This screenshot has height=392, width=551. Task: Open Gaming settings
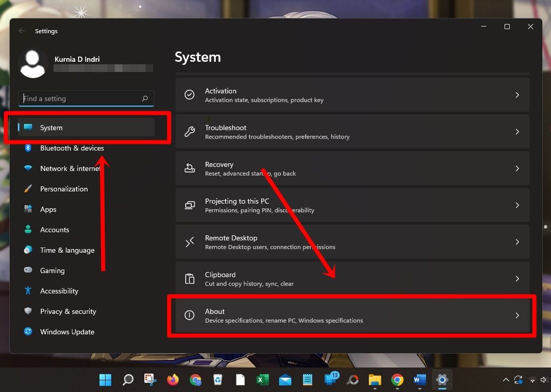click(x=53, y=271)
